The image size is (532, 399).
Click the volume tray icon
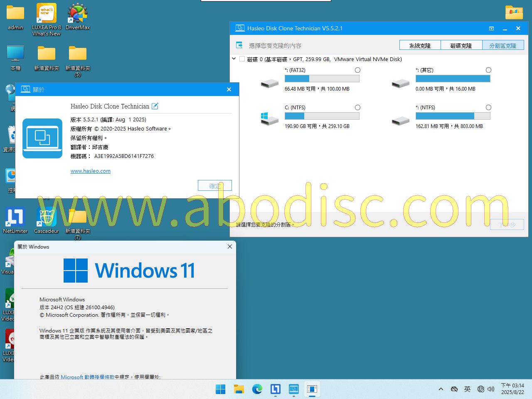click(x=491, y=389)
